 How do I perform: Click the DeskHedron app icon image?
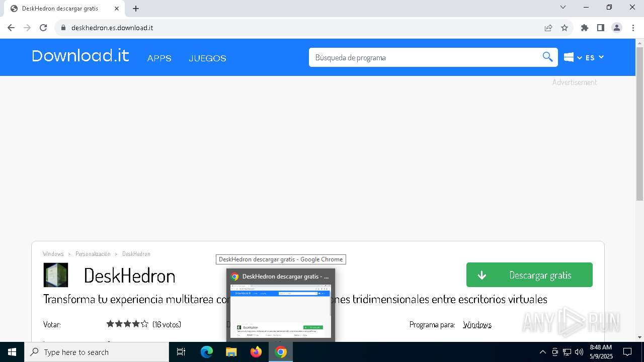click(x=56, y=275)
